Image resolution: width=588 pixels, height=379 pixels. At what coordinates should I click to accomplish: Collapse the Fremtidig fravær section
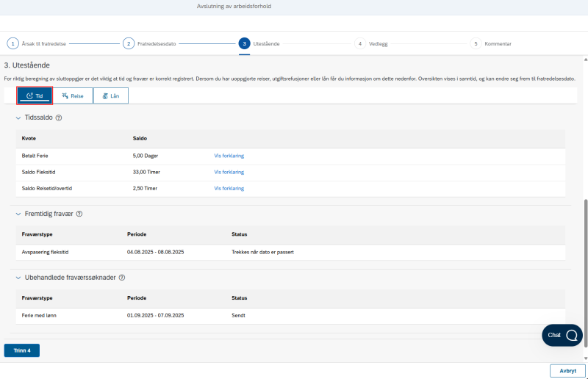point(18,214)
